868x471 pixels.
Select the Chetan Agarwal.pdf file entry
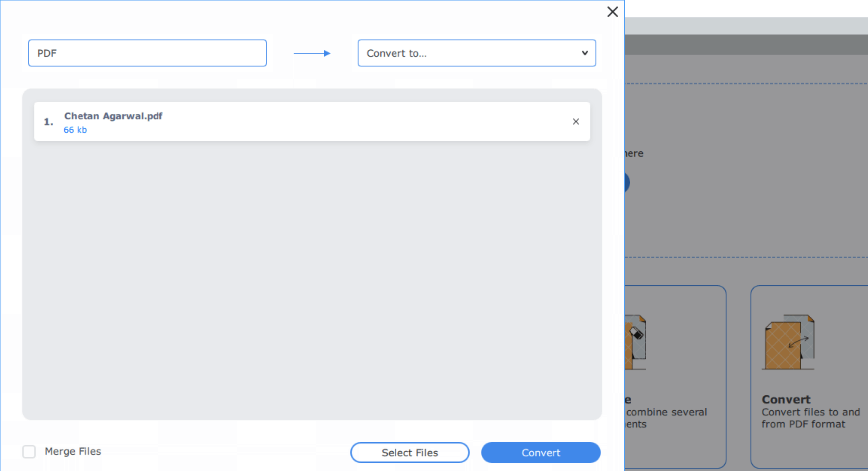(x=312, y=121)
